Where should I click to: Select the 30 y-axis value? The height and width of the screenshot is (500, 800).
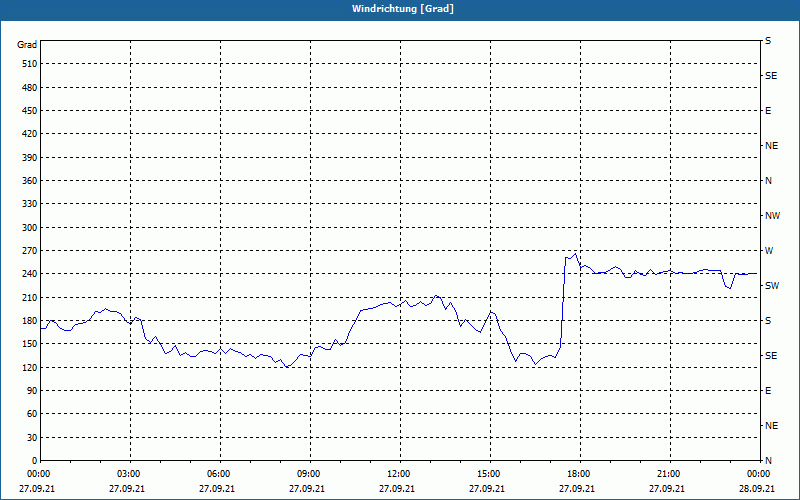(x=31, y=438)
